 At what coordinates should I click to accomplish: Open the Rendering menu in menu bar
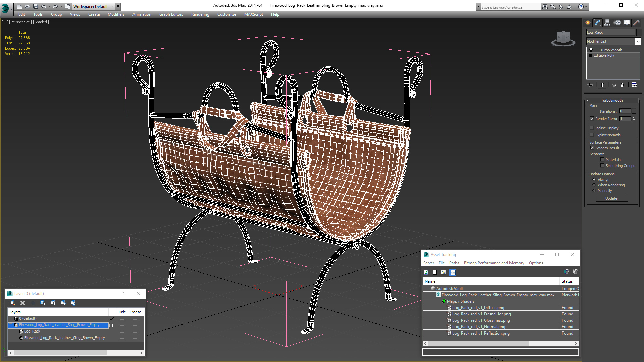[200, 14]
